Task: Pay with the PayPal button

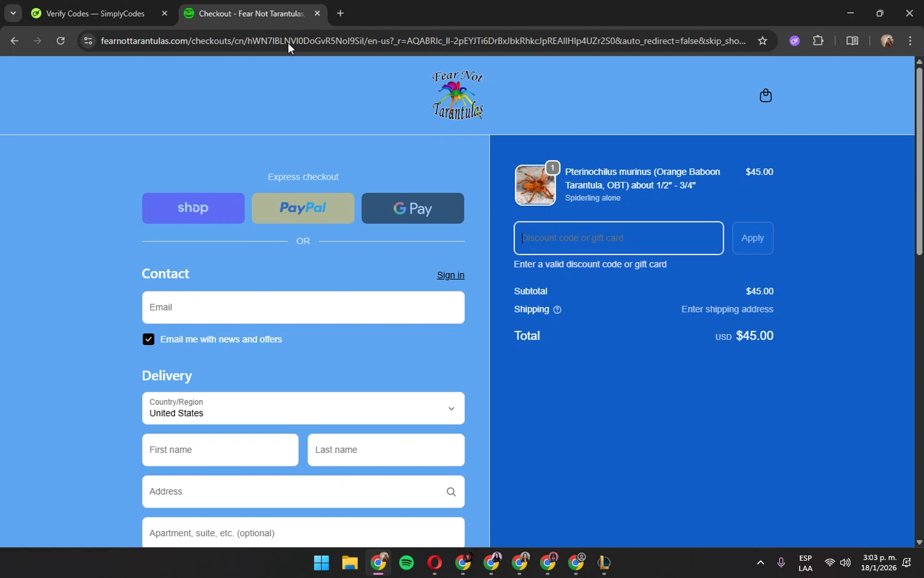Action: tap(303, 208)
